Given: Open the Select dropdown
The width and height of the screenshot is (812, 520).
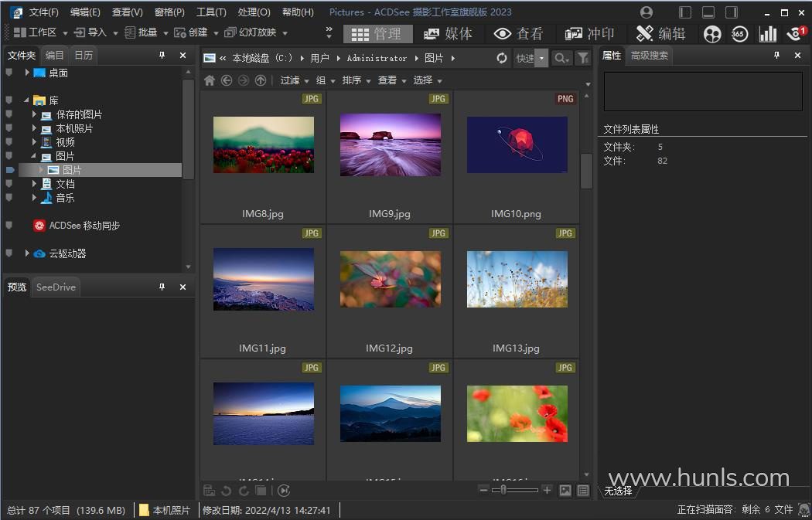Looking at the screenshot, I should click(x=428, y=80).
